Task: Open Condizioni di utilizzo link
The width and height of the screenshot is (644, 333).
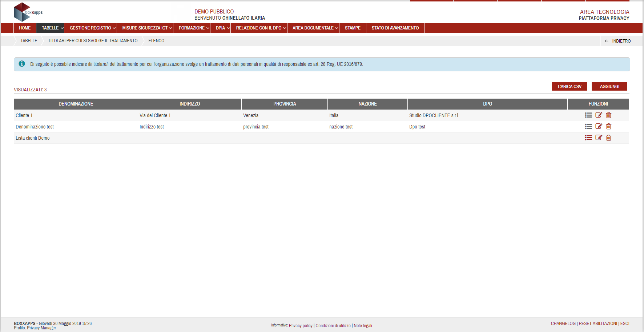Action: [x=333, y=326]
